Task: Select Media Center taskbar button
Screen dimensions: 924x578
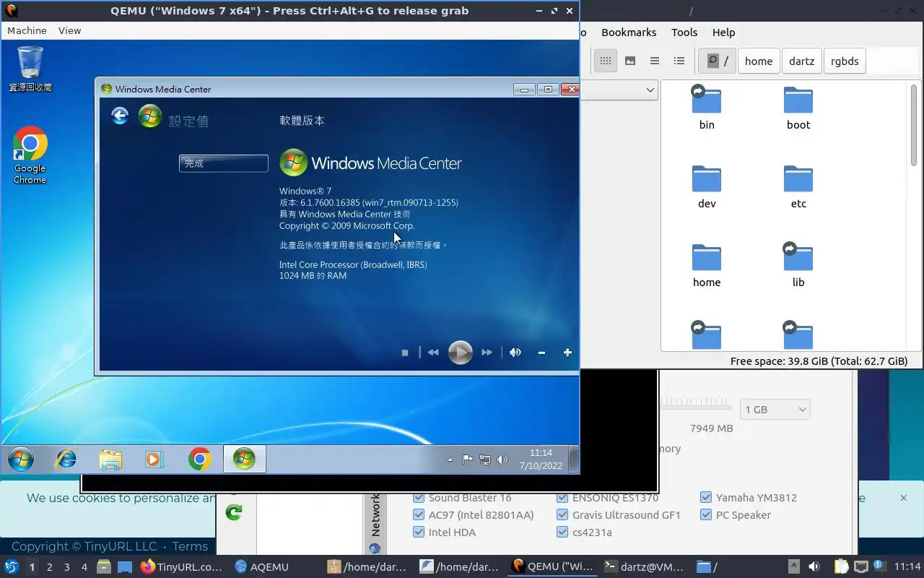Action: pyautogui.click(x=244, y=460)
